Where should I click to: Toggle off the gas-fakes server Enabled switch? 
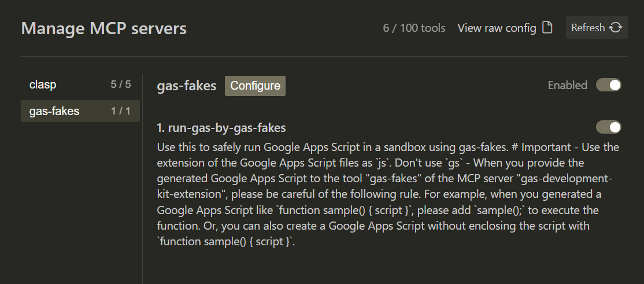click(608, 85)
